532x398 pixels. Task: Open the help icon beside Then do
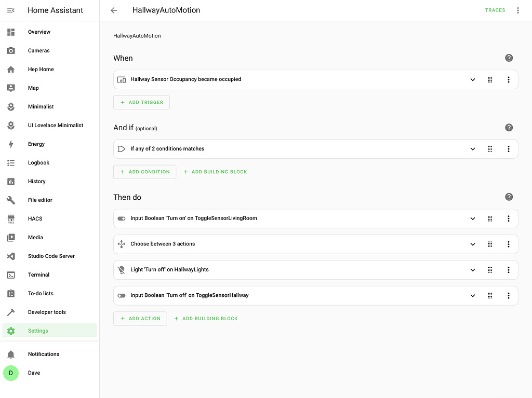pyautogui.click(x=509, y=197)
